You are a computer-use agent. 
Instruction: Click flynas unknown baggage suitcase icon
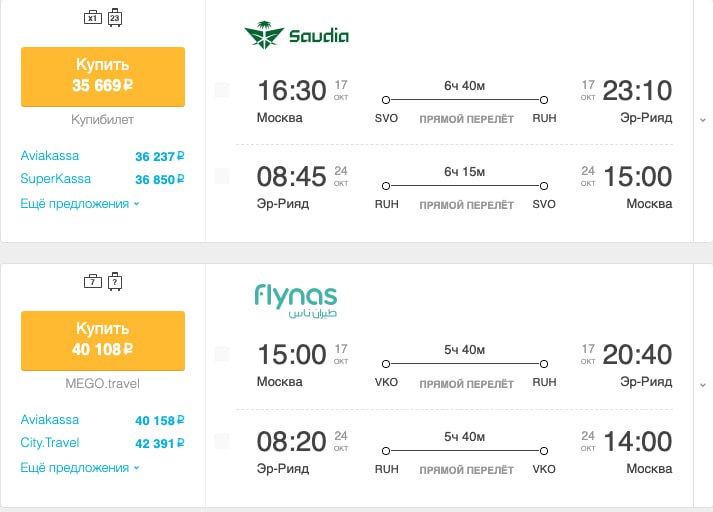click(115, 281)
